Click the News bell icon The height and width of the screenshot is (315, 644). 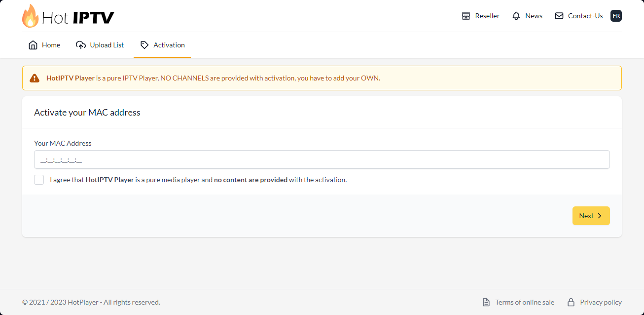[516, 16]
